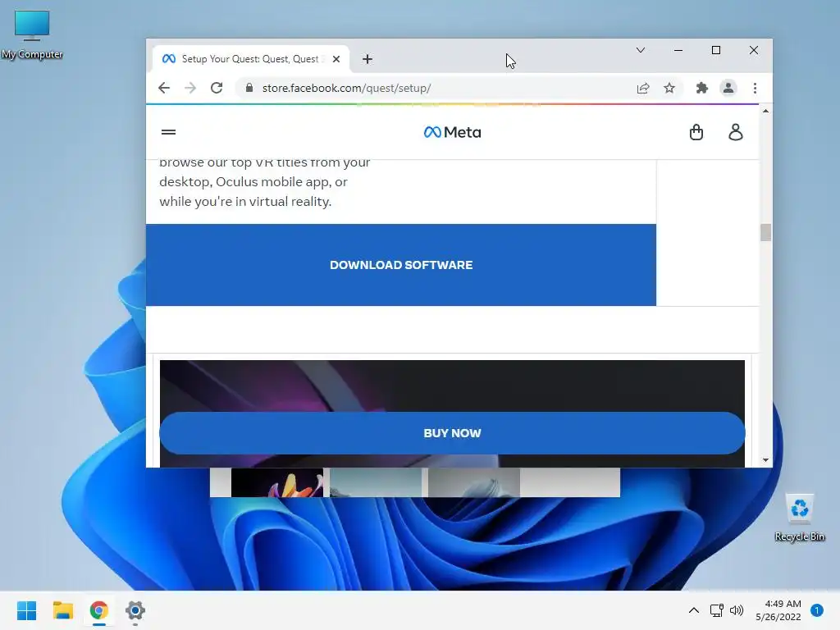The height and width of the screenshot is (630, 840).
Task: Maximize the Chrome window
Action: click(715, 50)
